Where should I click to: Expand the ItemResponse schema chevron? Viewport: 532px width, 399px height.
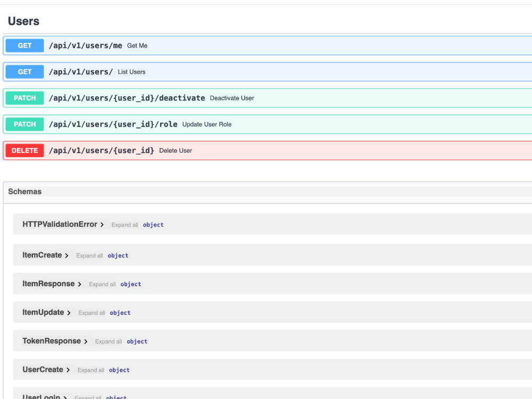[79, 284]
